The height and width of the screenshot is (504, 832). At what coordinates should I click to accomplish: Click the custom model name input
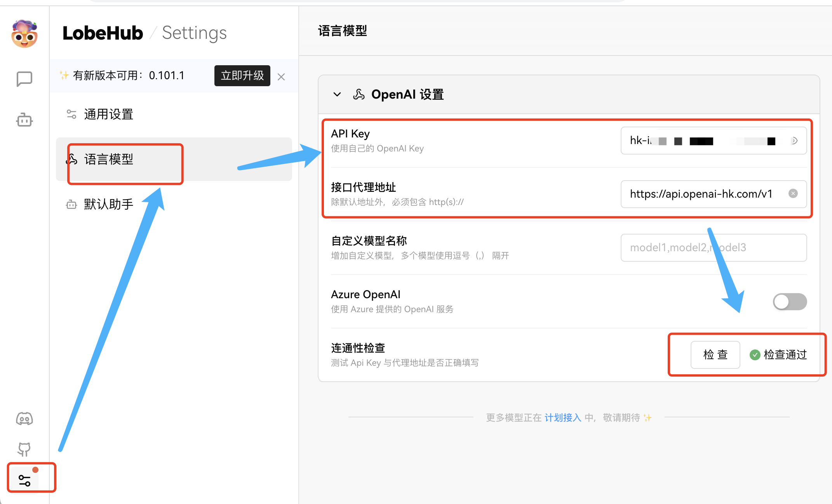pyautogui.click(x=713, y=248)
